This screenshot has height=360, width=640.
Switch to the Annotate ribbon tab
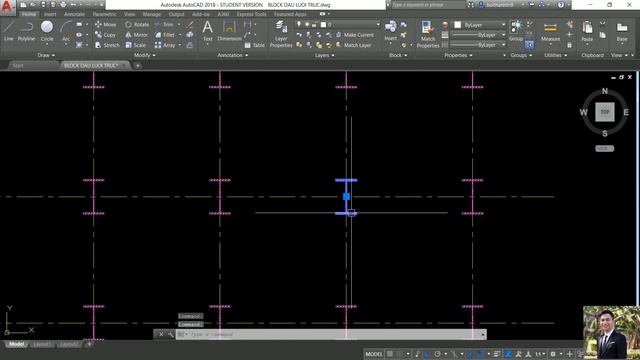click(x=75, y=14)
